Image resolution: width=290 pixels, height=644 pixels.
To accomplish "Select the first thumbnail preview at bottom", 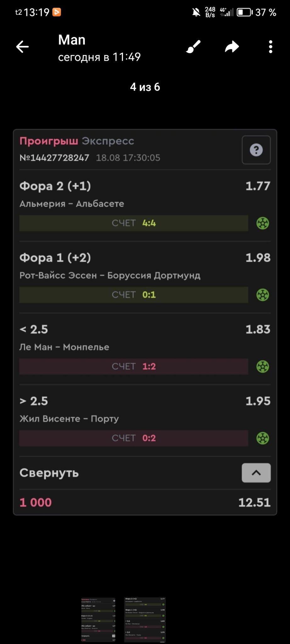I will coord(98,620).
